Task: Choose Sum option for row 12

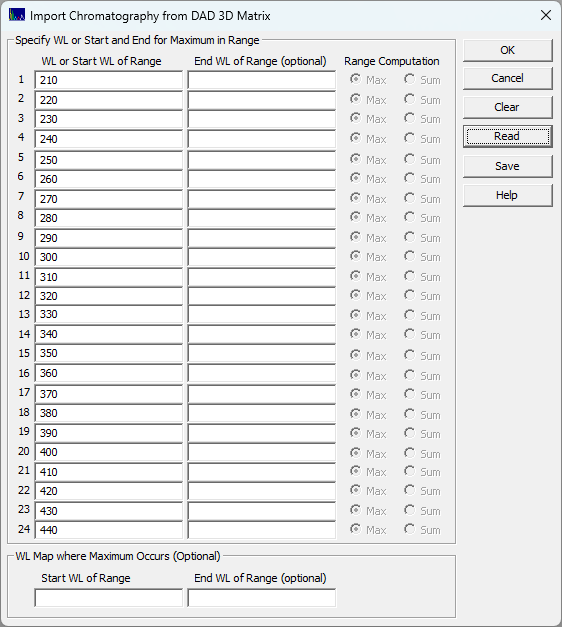Action: click(x=422, y=296)
